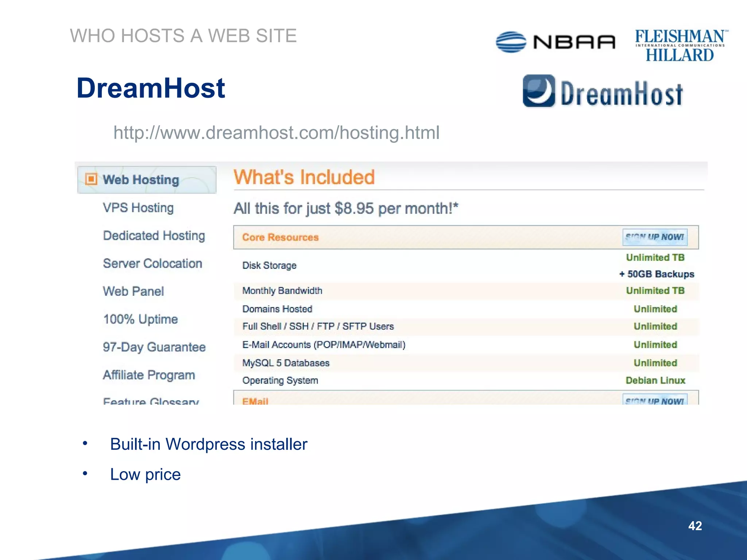Click the Unlimited TB disk storage value
This screenshot has width=747, height=560.
[x=655, y=257]
